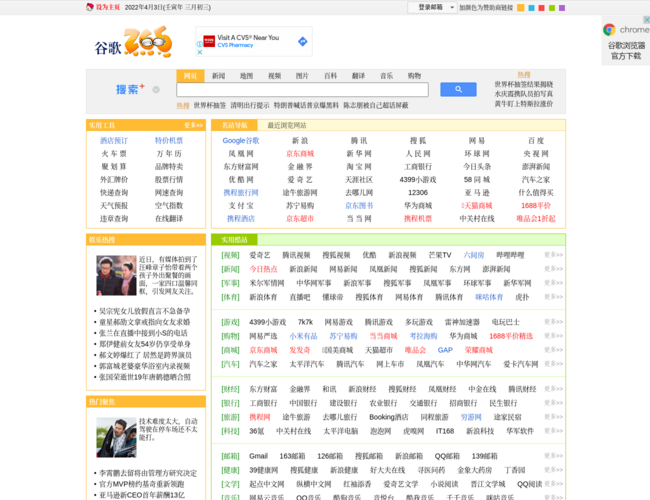Pick the red theme color swatch
The width and height of the screenshot is (650, 500).
[x=541, y=7]
